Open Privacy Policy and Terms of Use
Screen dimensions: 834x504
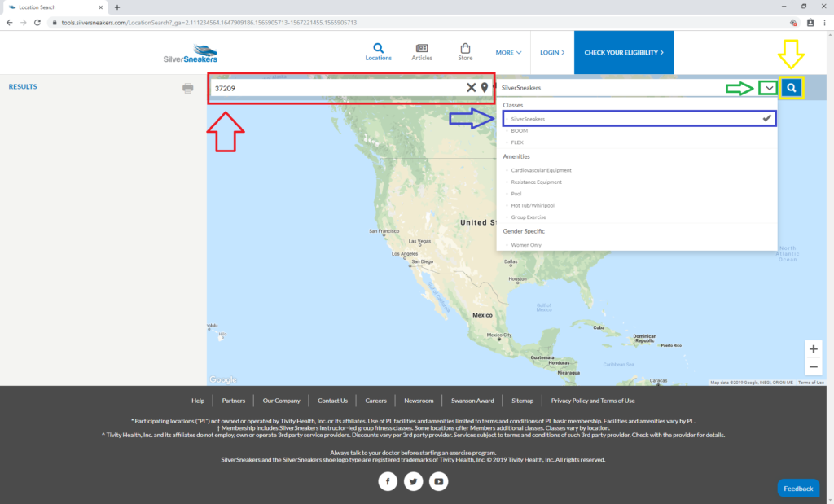pos(593,401)
